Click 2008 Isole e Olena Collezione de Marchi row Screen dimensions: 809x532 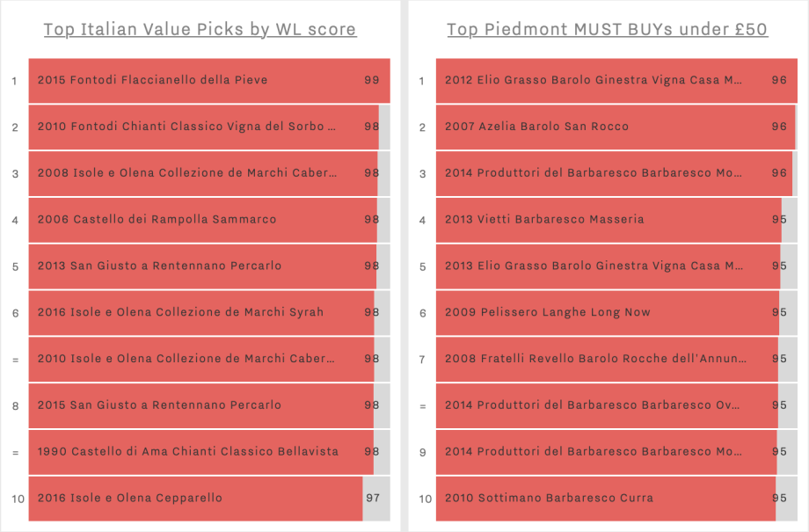click(x=209, y=173)
